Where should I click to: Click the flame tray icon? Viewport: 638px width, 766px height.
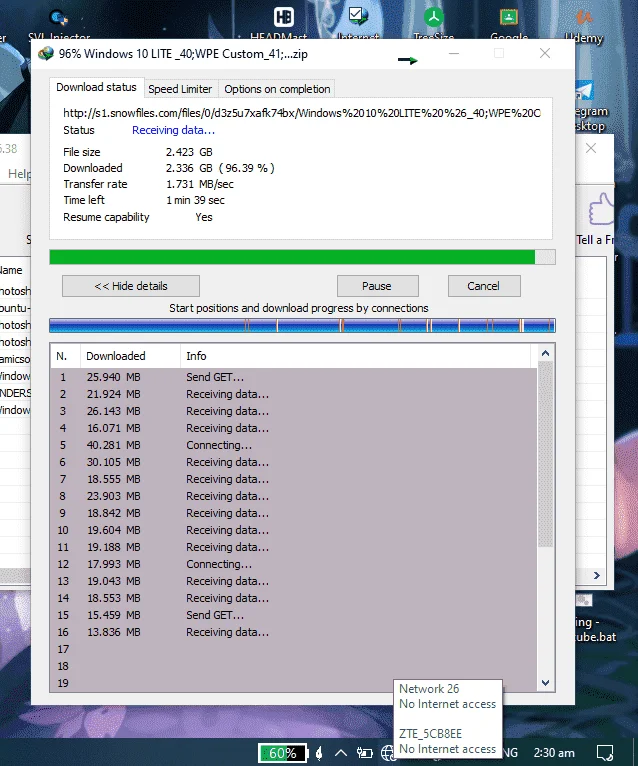[x=319, y=753]
